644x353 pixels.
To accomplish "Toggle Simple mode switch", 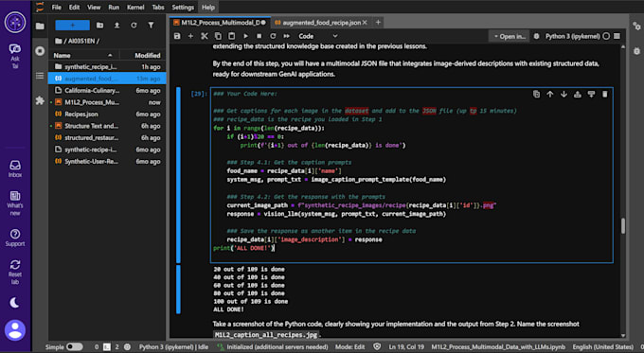I will (74, 346).
